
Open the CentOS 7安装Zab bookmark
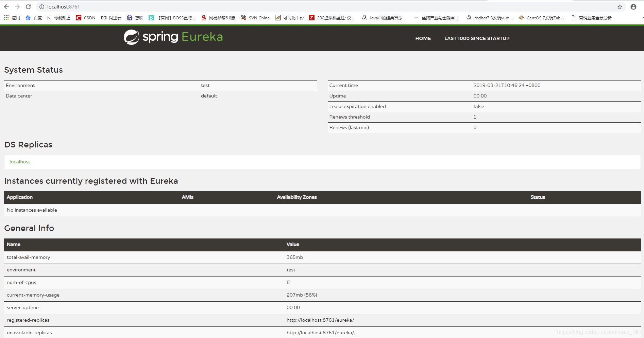[x=541, y=18]
